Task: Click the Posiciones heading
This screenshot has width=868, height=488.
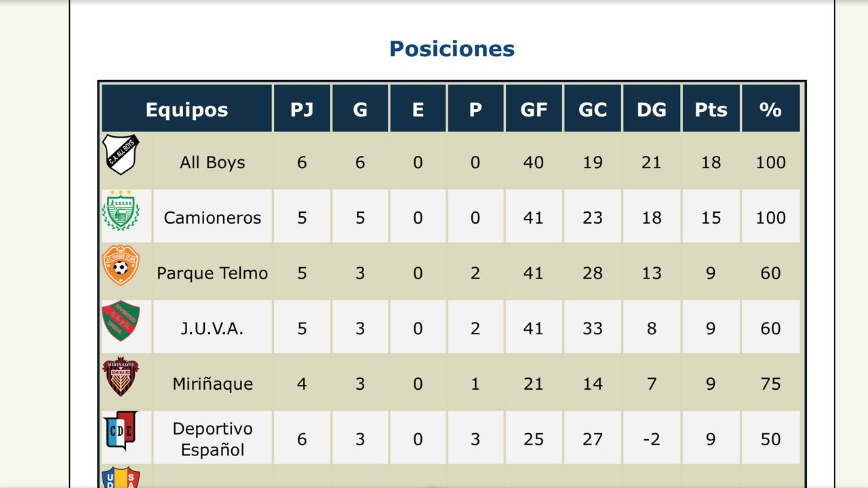Action: [452, 49]
